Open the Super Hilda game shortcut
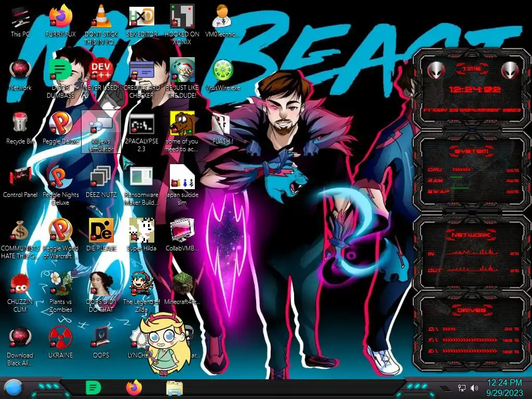This screenshot has width=532, height=399. (142, 235)
